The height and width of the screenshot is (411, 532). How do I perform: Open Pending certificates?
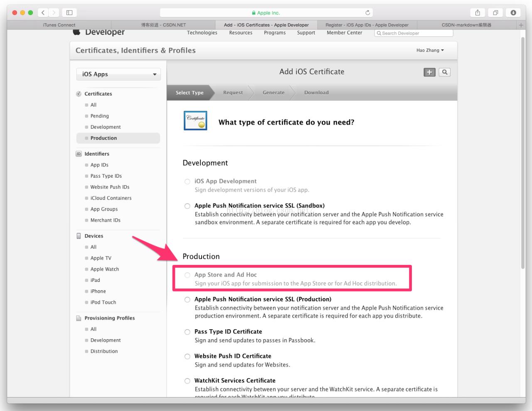100,116
